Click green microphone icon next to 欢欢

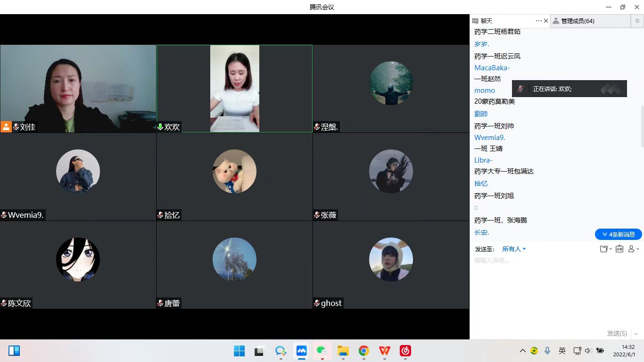click(x=160, y=127)
